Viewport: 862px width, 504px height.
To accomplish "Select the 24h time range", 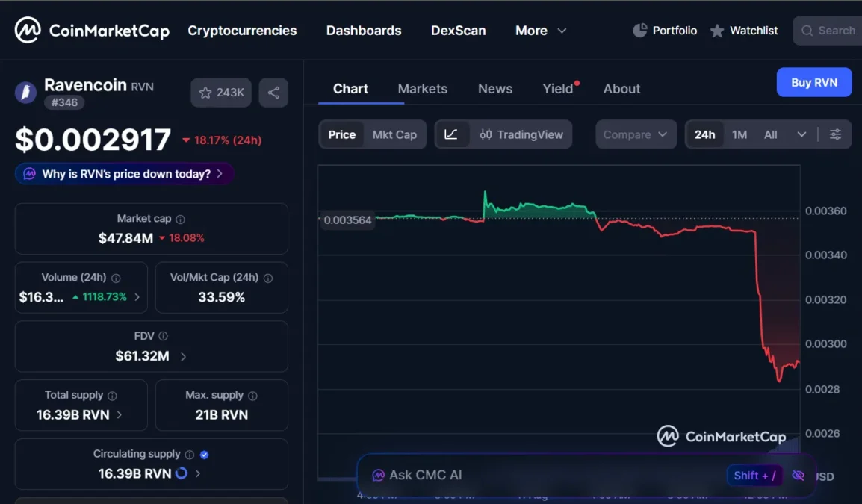I will click(705, 134).
